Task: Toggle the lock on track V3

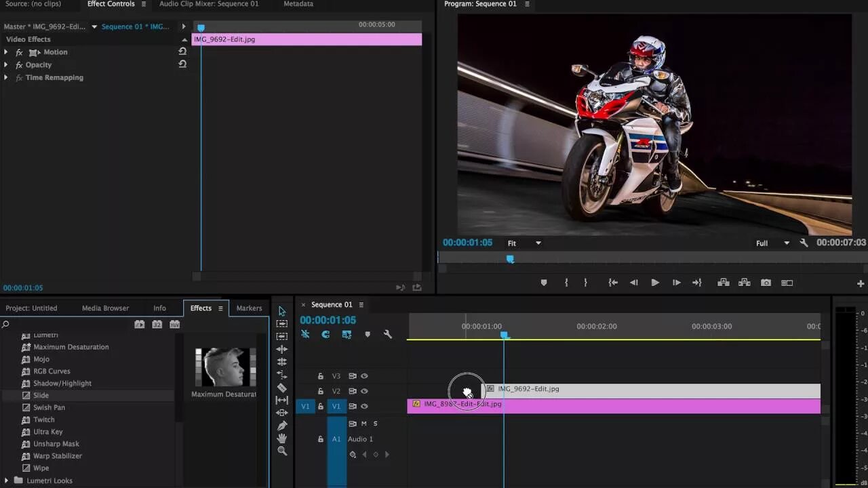Action: (x=321, y=376)
